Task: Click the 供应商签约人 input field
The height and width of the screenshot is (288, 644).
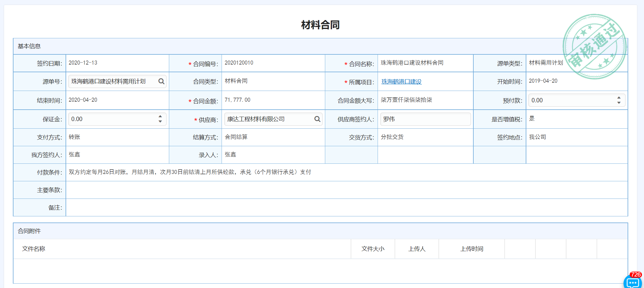Action: (425, 119)
